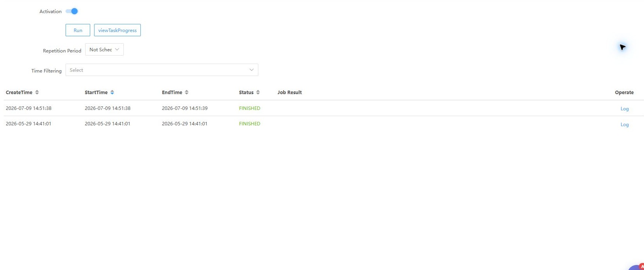Click FINISHED status of 2026-05-29 row
644x270 pixels.
tap(250, 124)
